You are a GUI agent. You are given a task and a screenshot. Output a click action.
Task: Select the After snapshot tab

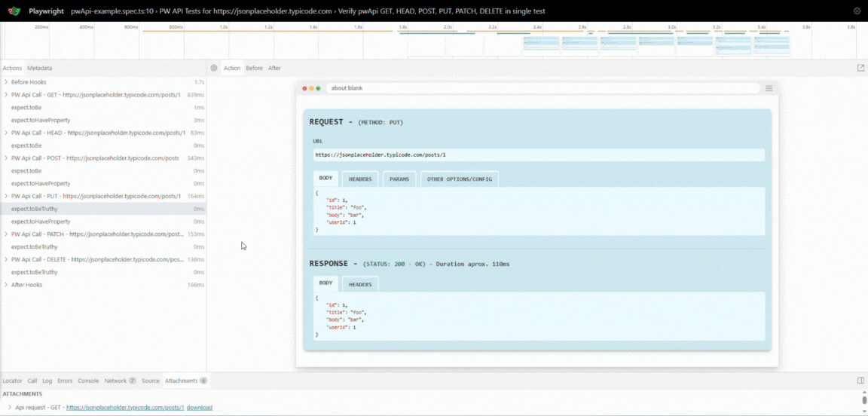pos(274,68)
